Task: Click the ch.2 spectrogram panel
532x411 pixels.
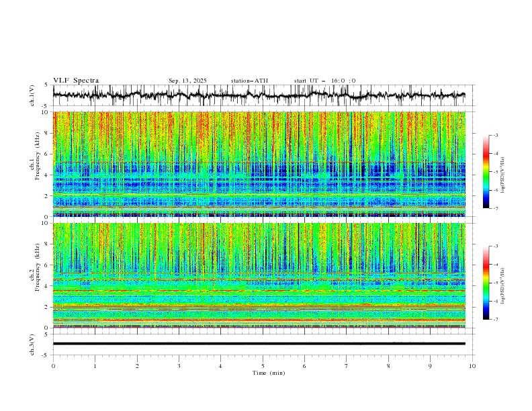Action: click(x=259, y=275)
